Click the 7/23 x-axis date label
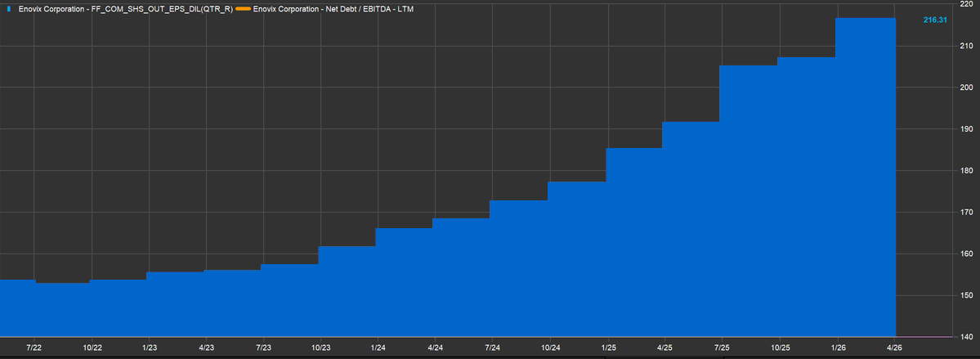Image resolution: width=980 pixels, height=359 pixels. point(264,347)
